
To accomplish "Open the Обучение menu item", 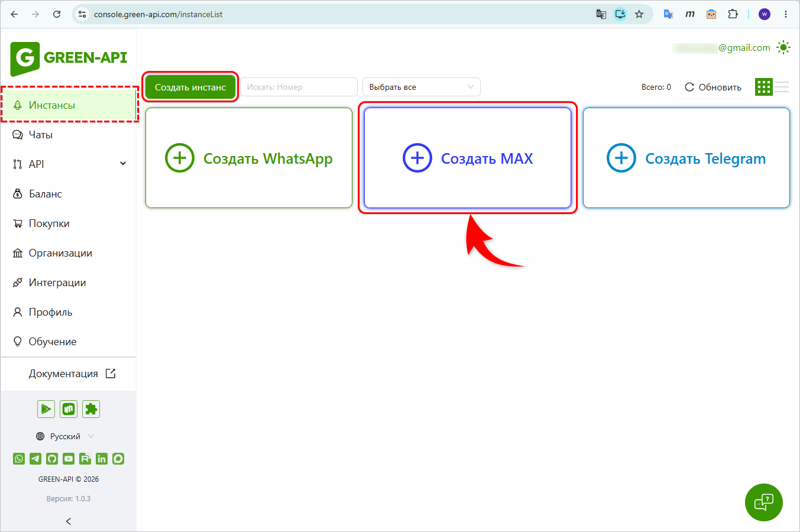I will pos(69,342).
